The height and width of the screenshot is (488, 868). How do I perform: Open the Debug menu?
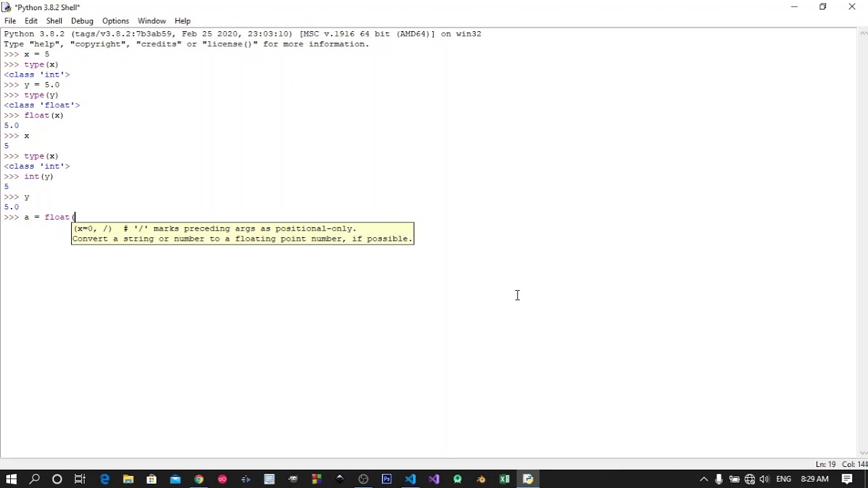click(82, 20)
